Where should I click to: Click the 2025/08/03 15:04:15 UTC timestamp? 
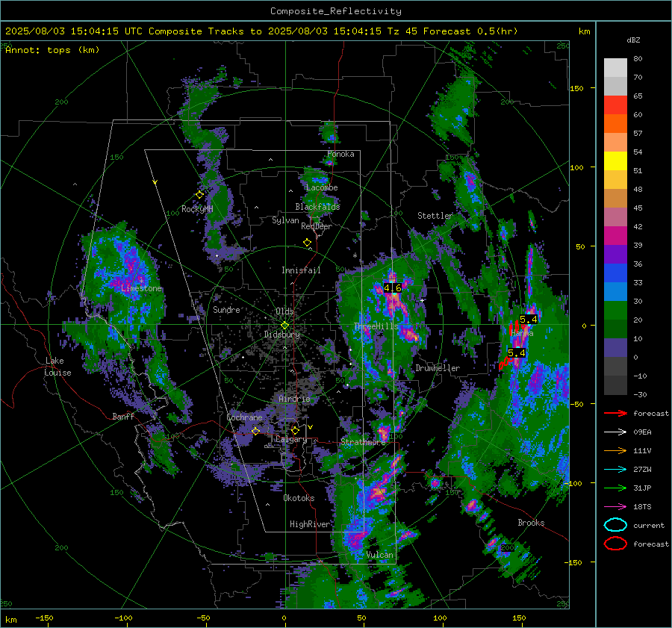coord(74,31)
